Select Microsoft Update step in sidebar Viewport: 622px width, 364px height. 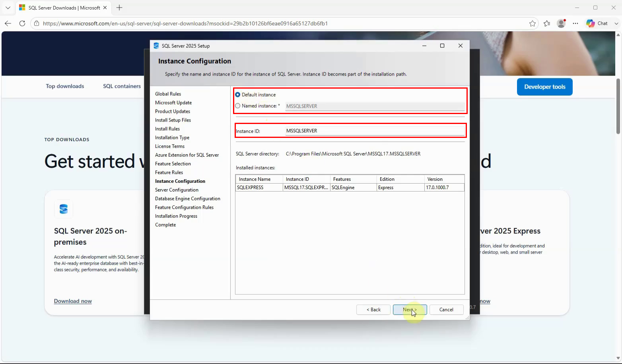click(x=173, y=103)
